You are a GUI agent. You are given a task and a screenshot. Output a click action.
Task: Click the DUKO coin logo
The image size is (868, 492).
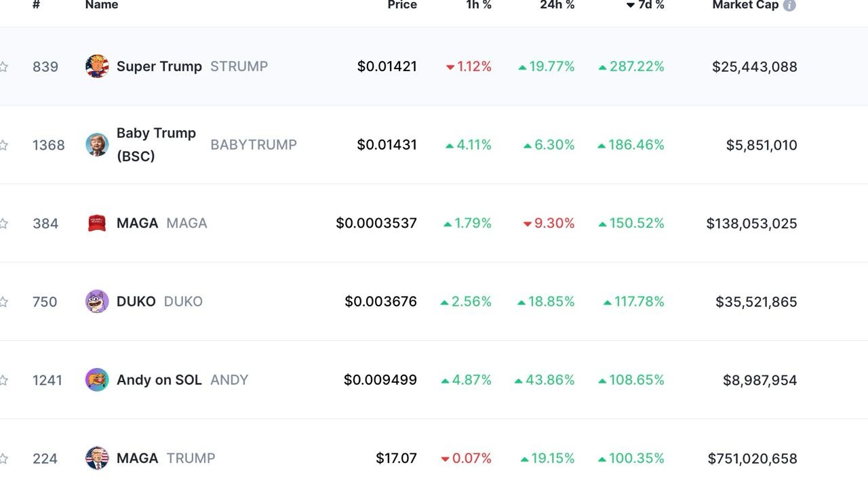(x=97, y=302)
